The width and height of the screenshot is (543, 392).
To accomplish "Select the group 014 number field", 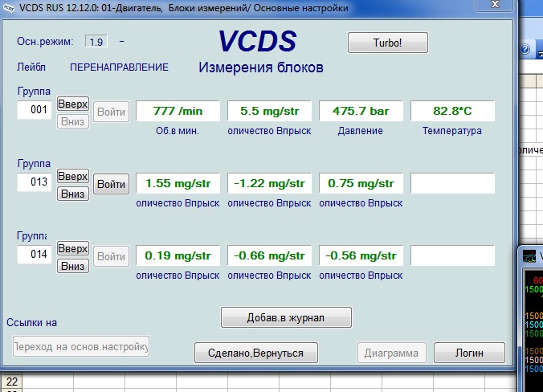I will click(x=35, y=254).
